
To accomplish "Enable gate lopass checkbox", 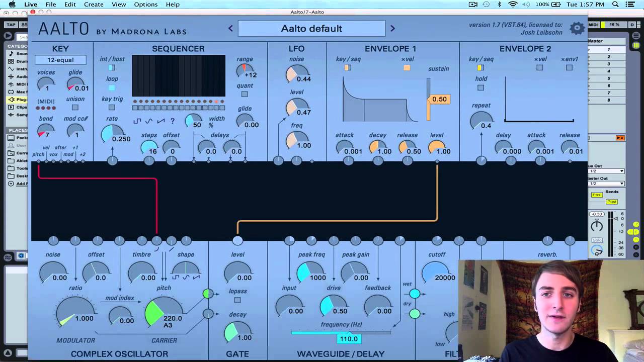I will click(237, 300).
